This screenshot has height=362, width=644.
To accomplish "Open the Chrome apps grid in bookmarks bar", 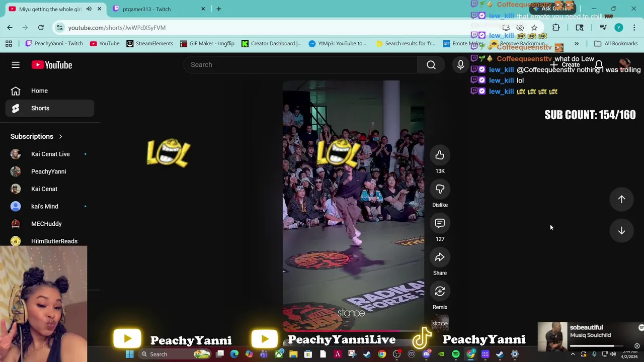I will pyautogui.click(x=9, y=44).
